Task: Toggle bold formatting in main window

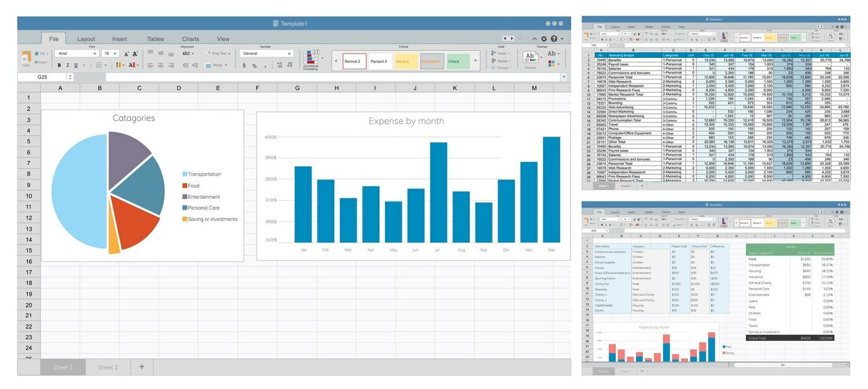Action: point(59,65)
